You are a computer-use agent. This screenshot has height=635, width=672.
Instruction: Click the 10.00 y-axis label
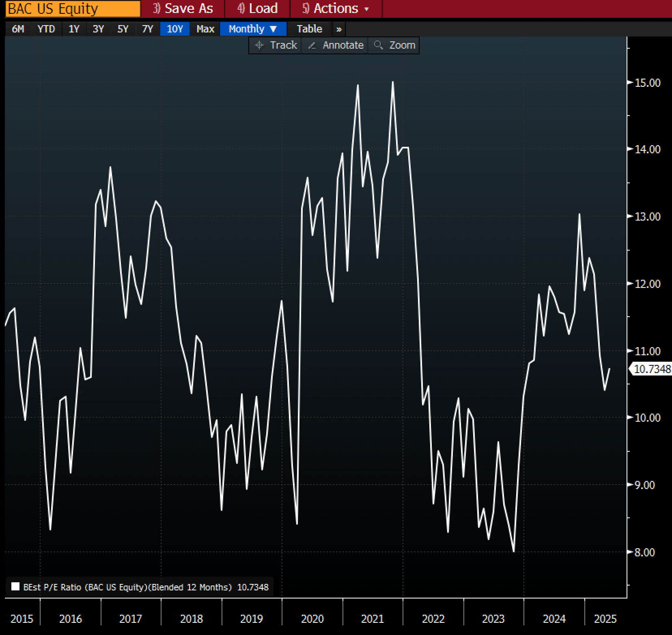[x=647, y=418]
